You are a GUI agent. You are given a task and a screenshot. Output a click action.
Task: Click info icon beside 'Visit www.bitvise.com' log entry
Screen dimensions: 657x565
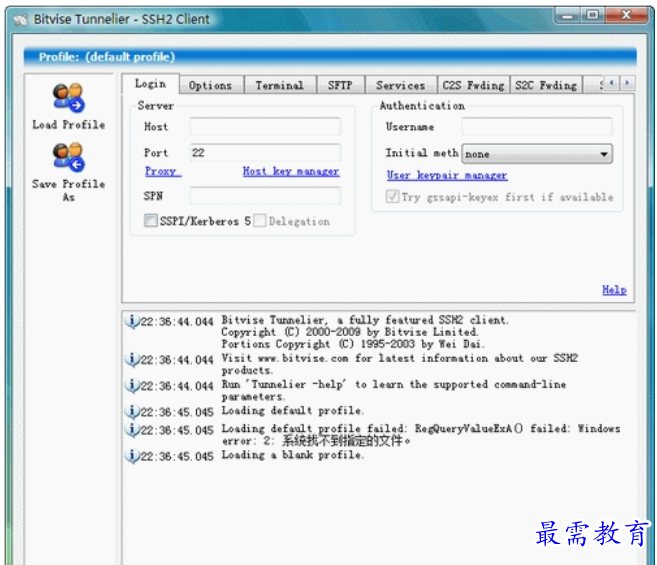click(132, 360)
